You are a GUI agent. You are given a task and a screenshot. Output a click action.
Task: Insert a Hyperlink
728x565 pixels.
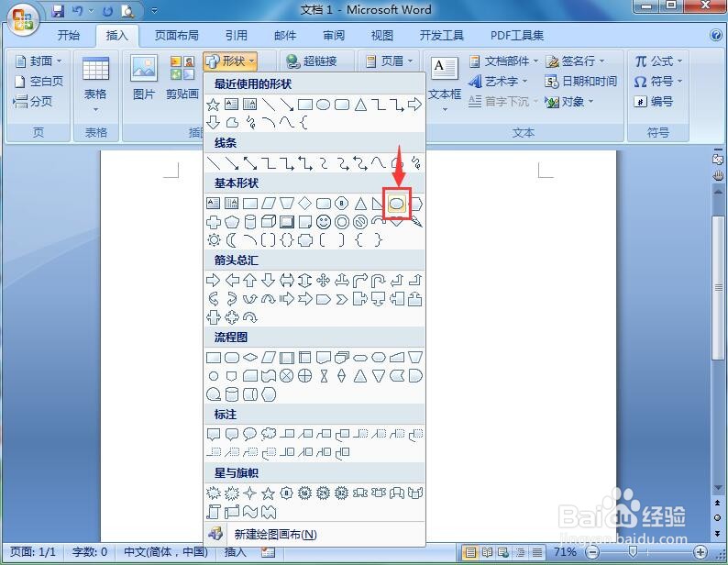coord(312,61)
